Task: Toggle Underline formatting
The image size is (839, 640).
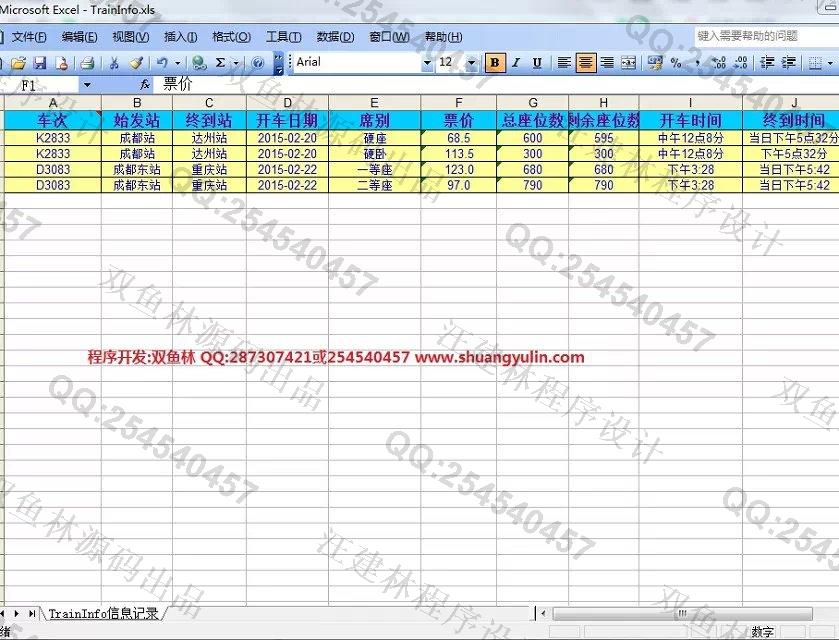Action: pyautogui.click(x=537, y=63)
